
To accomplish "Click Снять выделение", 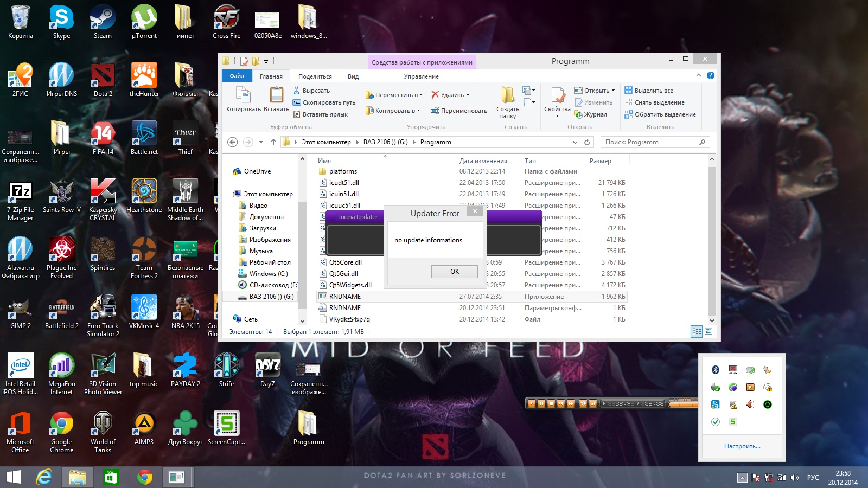I will click(654, 102).
